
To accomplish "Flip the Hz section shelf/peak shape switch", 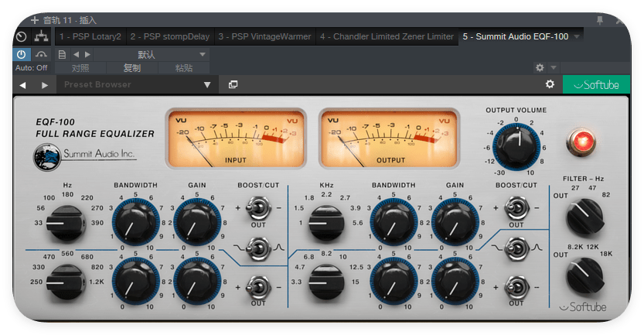I will [x=258, y=248].
